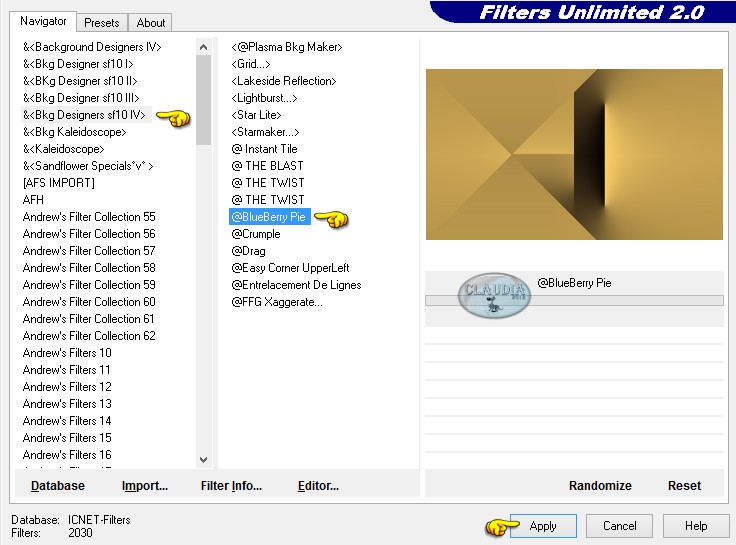
Task: Choose the @Entrelacement De Lignes filter
Action: pos(296,284)
